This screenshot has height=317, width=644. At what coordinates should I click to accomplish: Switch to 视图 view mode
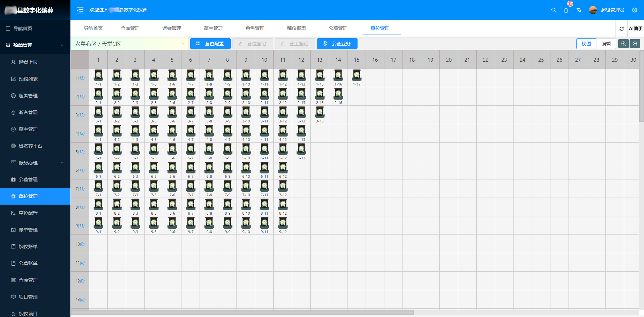pyautogui.click(x=586, y=44)
